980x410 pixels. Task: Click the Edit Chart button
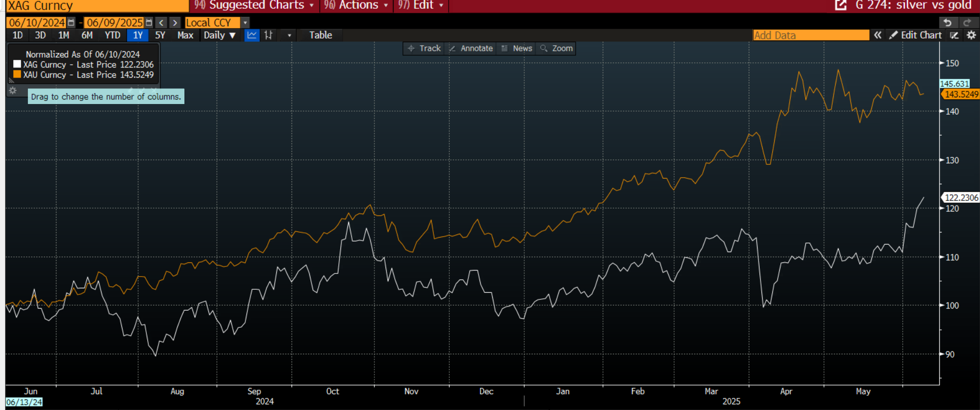click(915, 35)
